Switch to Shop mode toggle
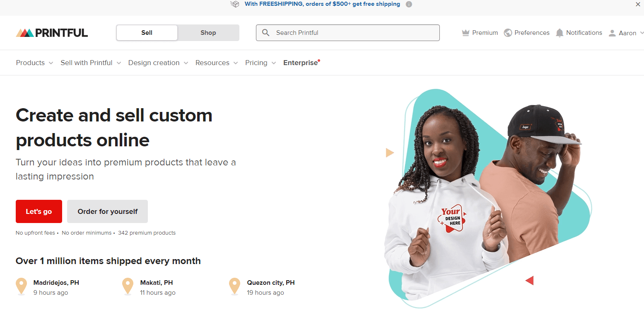This screenshot has width=644, height=325. click(x=208, y=33)
